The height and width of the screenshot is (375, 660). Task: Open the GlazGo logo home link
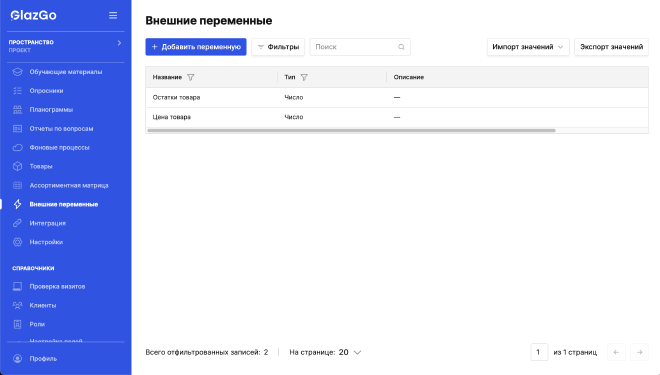[x=33, y=15]
